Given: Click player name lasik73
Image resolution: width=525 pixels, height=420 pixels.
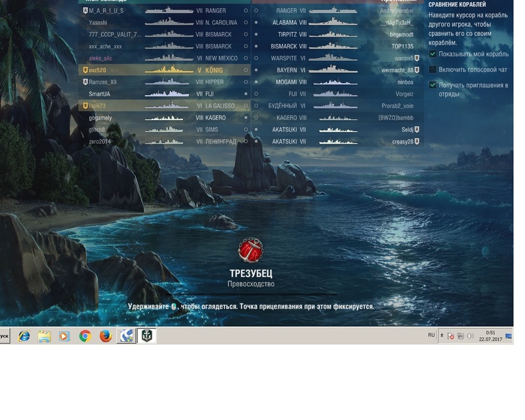Looking at the screenshot, I should 97,106.
